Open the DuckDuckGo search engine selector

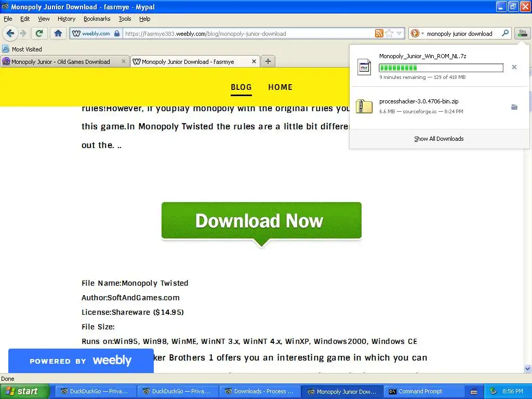coord(417,33)
